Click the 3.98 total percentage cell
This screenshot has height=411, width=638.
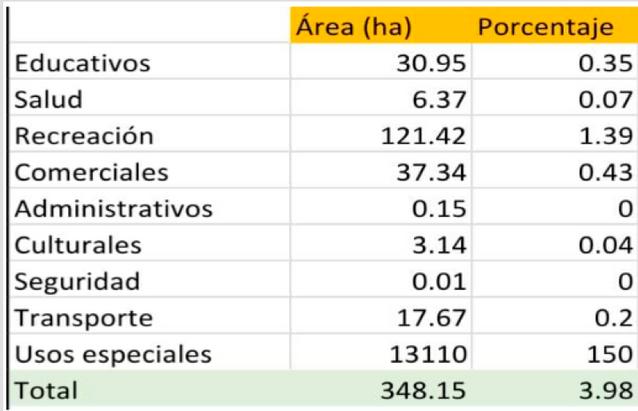[555, 388]
